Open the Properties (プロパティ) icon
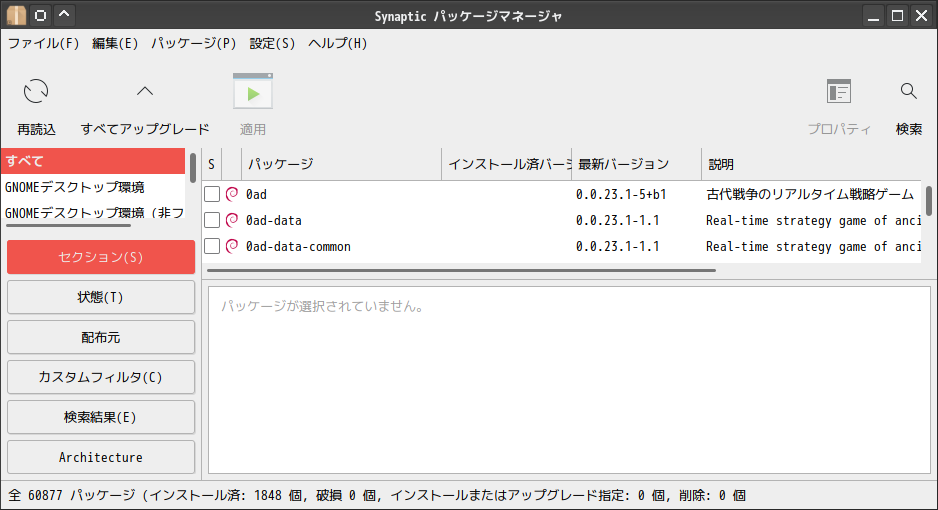Image resolution: width=938 pixels, height=510 pixels. point(839,91)
